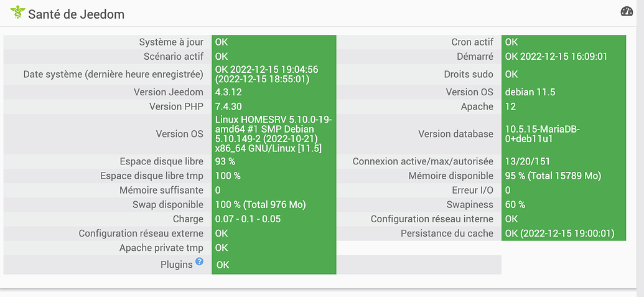The height and width of the screenshot is (297, 644).
Task: Select the 13/20/151 connection value
Action: pos(528,161)
